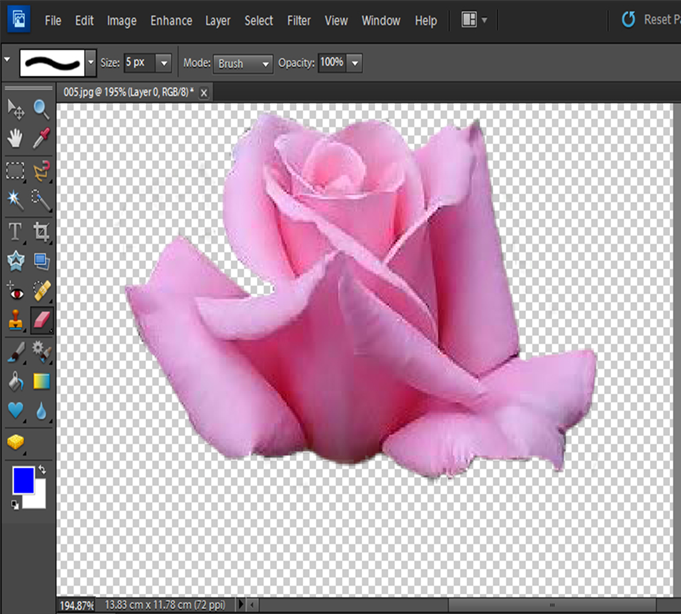
Task: Click the brush Size input field
Action: [x=139, y=63]
